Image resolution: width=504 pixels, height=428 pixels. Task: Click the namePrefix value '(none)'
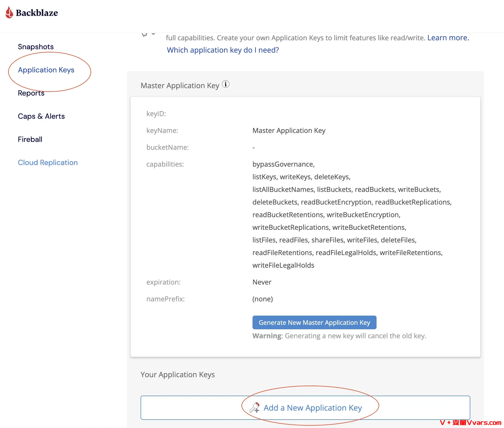263,299
